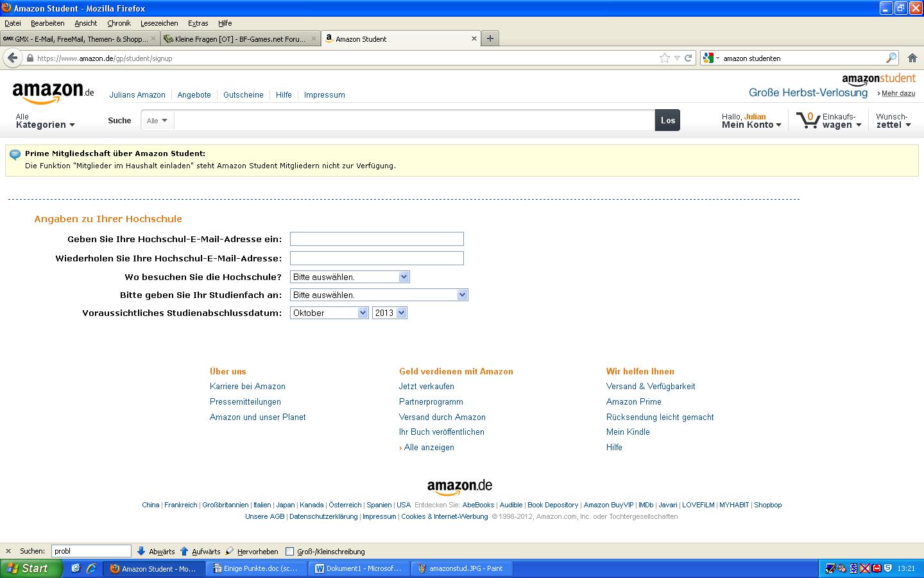The width and height of the screenshot is (924, 578).
Task: Click the system tray clock showing 13:21
Action: click(906, 568)
